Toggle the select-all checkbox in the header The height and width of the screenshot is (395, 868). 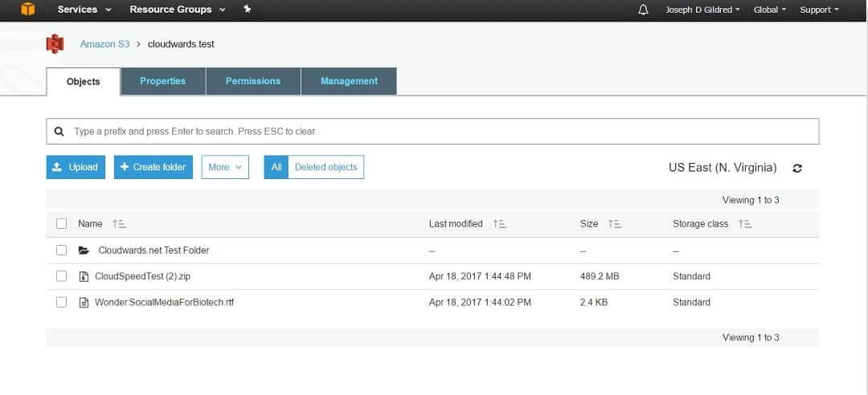[x=61, y=223]
